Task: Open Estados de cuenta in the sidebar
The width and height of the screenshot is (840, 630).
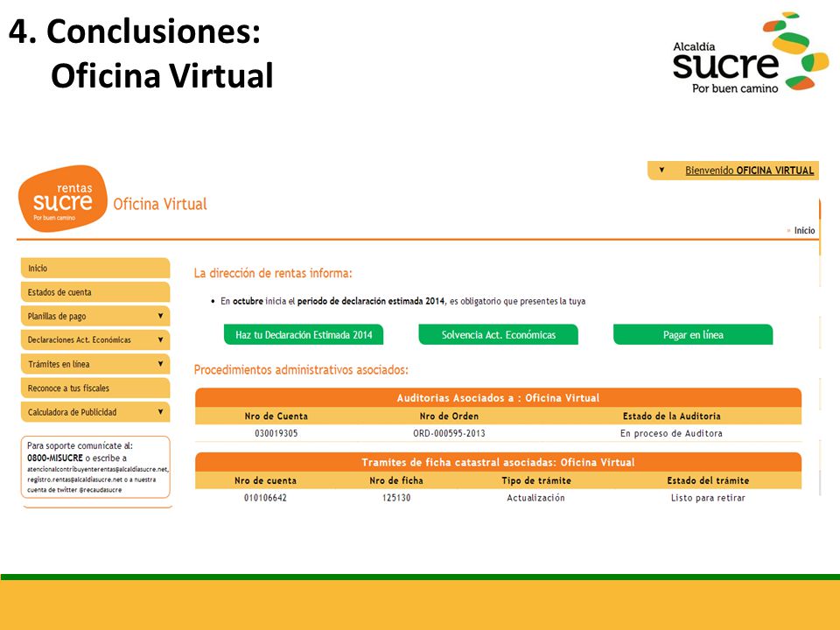Action: pos(95,292)
